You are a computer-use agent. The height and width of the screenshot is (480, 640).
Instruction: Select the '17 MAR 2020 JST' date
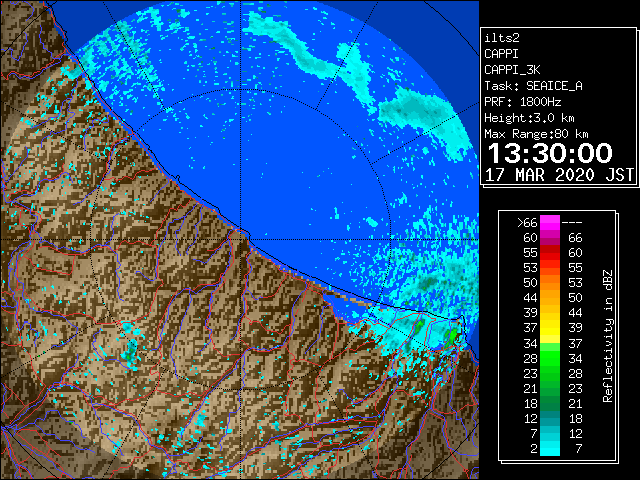click(559, 175)
